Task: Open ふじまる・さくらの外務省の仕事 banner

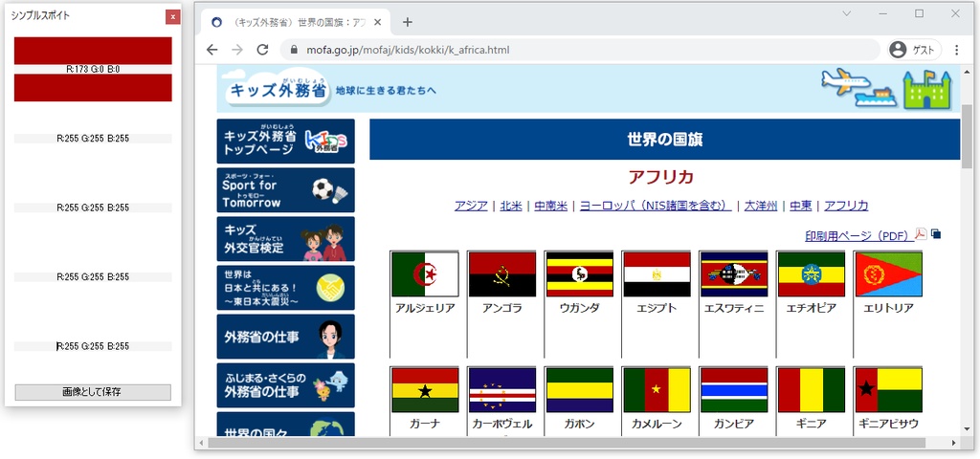Action: point(285,385)
